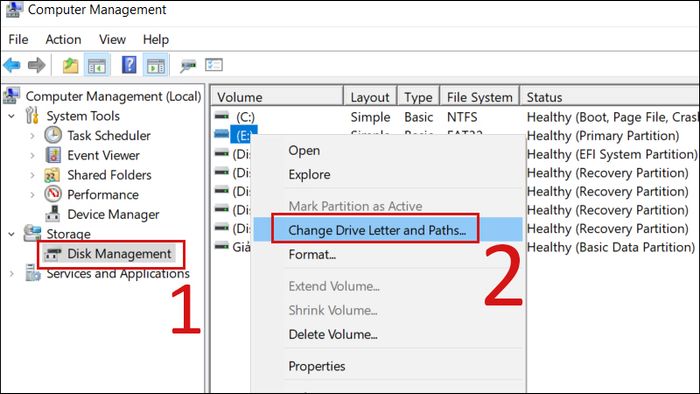700x394 pixels.
Task: Sort by the Type column header
Action: (418, 97)
